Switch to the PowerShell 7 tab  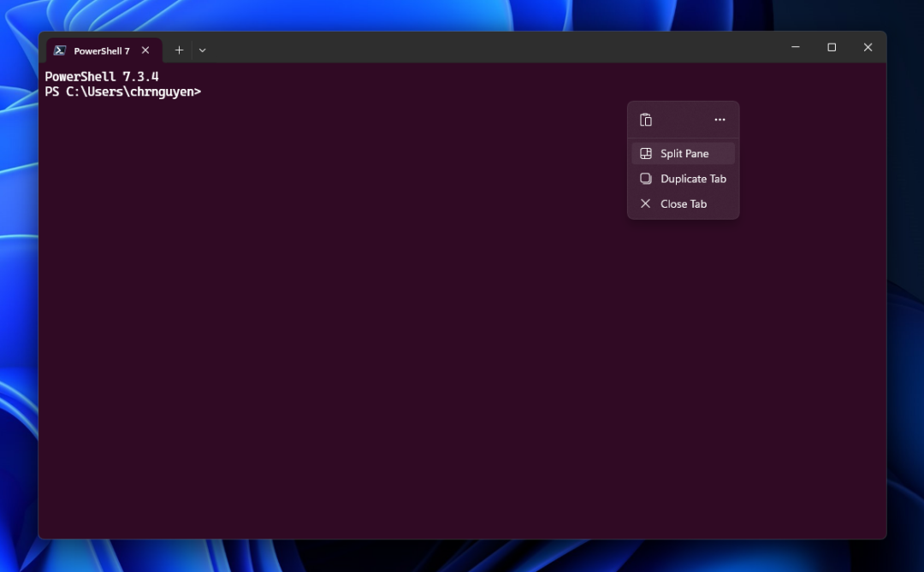click(104, 50)
